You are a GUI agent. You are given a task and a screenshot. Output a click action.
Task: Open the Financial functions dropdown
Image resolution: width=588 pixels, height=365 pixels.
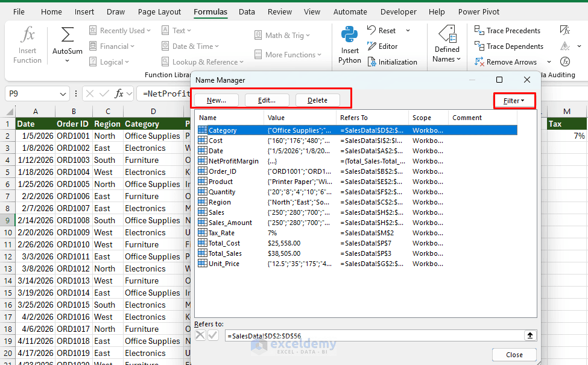(112, 46)
